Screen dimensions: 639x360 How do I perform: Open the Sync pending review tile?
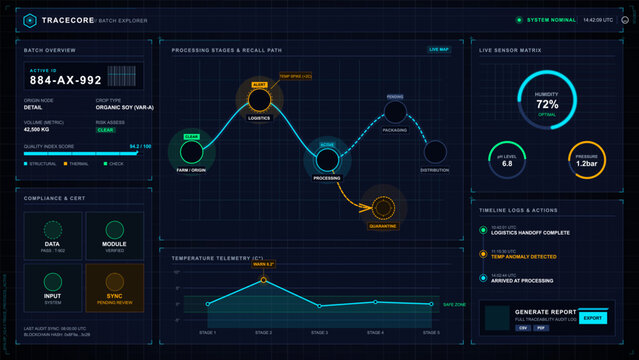tap(115, 288)
